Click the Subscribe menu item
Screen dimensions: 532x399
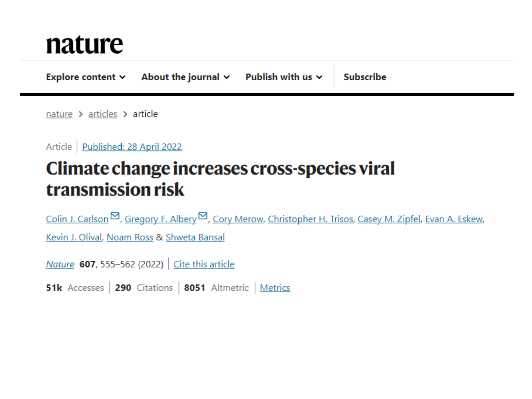pos(365,77)
